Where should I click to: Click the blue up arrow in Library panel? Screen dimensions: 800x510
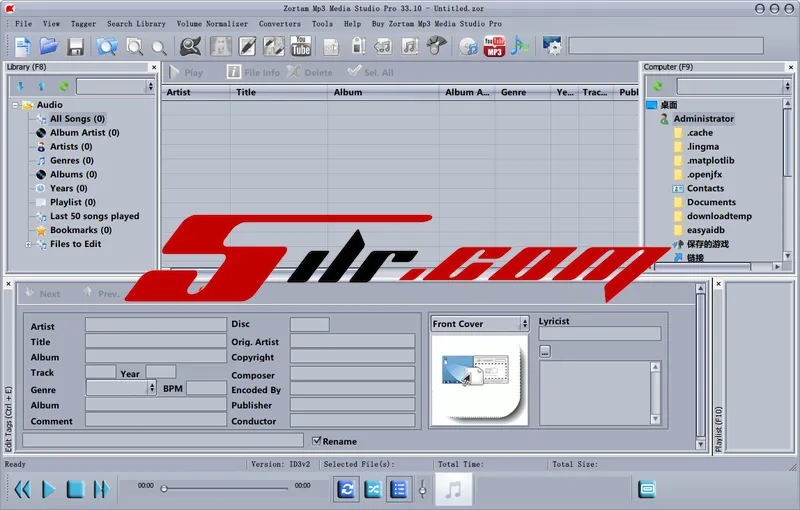coord(42,86)
